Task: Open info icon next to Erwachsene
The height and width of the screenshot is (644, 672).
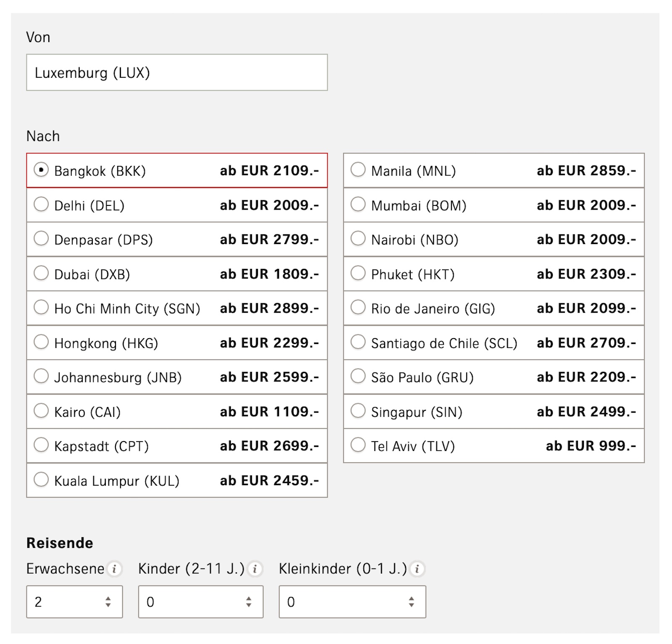Action: [x=114, y=569]
